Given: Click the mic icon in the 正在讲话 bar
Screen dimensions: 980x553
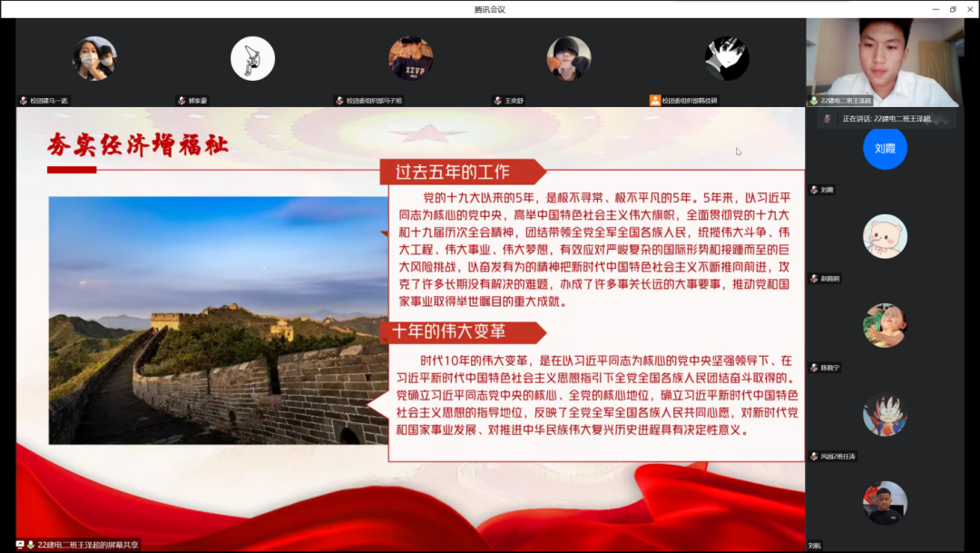Looking at the screenshot, I should coord(827,119).
